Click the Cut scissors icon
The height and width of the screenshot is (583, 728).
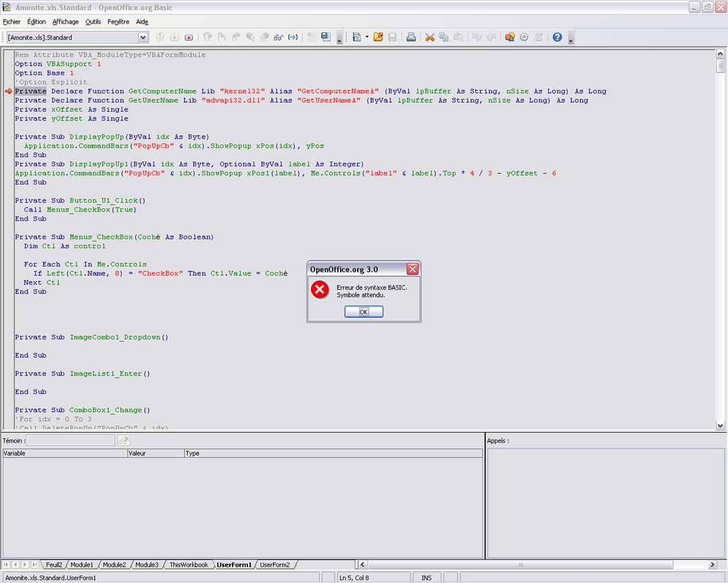click(x=429, y=37)
